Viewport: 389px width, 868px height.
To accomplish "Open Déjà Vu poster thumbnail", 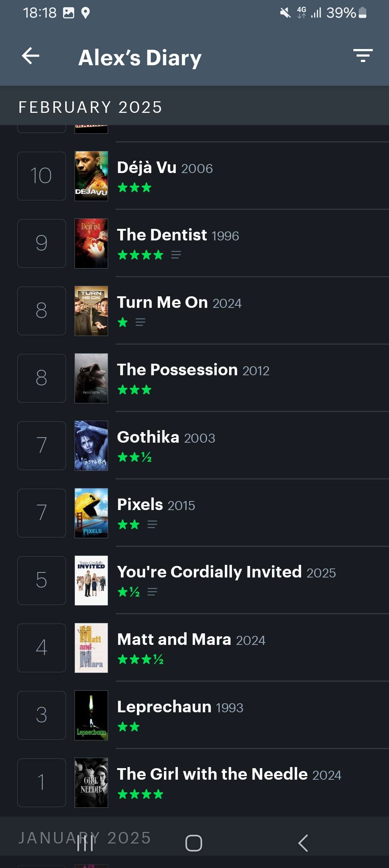I will [x=91, y=176].
